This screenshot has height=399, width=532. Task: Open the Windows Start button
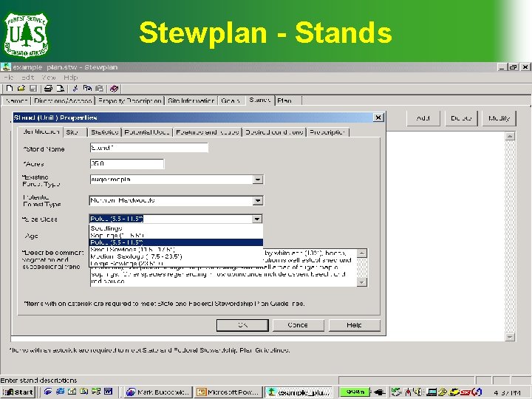coord(18,392)
